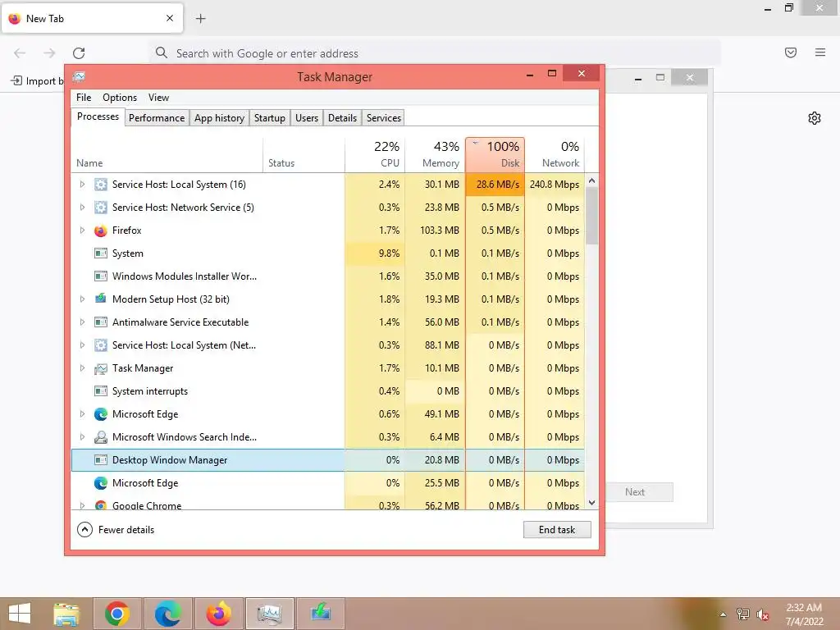
Task: Click the Task Manager taskbar icon
Action: point(269,614)
